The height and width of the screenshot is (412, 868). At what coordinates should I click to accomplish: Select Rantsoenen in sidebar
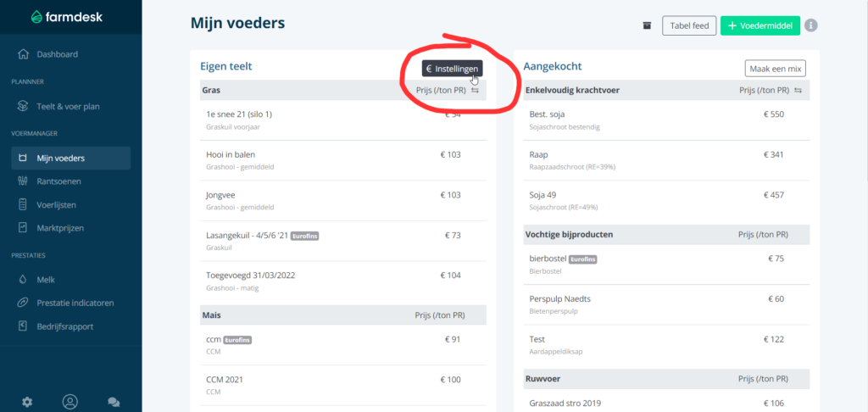point(59,181)
